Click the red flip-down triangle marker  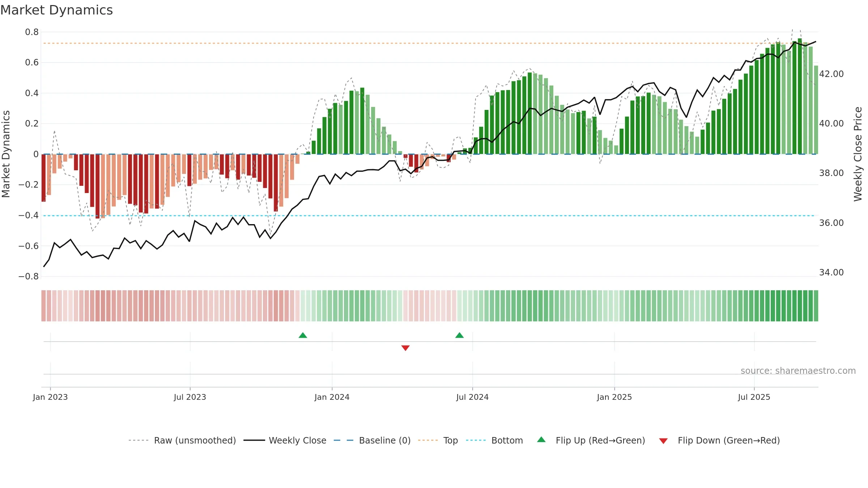(405, 348)
